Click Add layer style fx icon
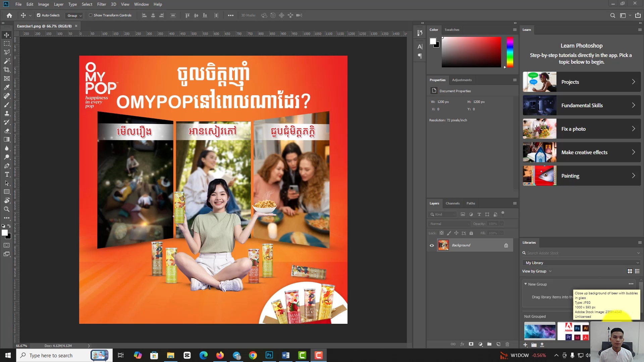Image resolution: width=644 pixels, height=362 pixels. [462, 344]
